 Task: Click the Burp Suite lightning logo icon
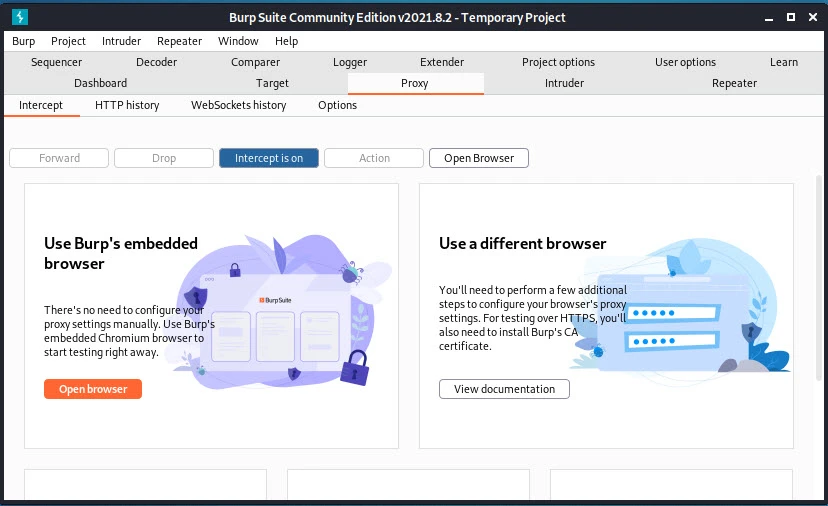click(x=20, y=17)
